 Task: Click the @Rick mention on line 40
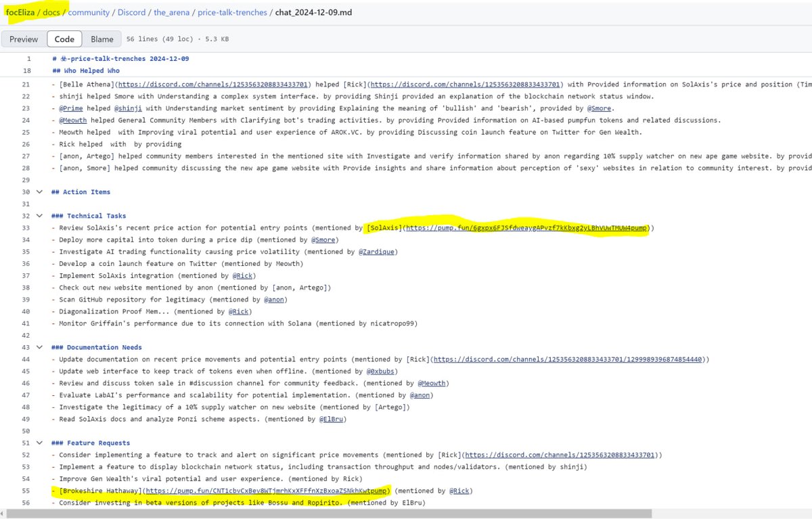coord(238,312)
